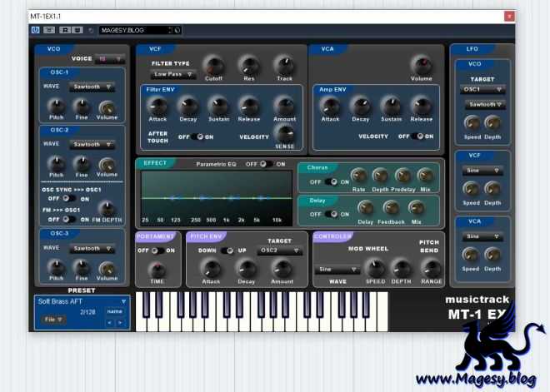Click the OSC-2 Fine knob
This screenshot has height=392, width=550.
point(82,163)
